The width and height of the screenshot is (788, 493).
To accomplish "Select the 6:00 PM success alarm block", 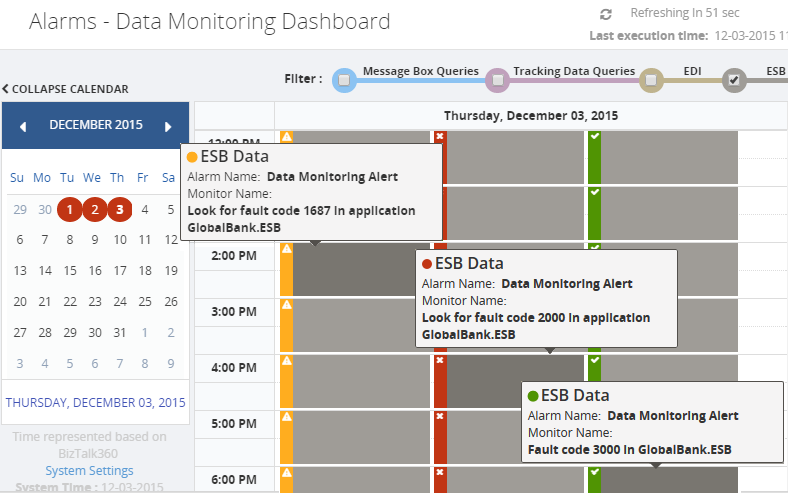I will tap(662, 479).
